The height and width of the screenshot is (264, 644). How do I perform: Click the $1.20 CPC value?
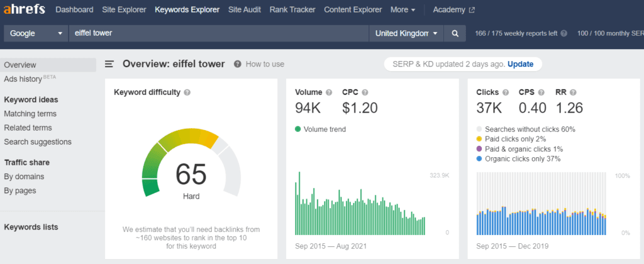coord(360,108)
